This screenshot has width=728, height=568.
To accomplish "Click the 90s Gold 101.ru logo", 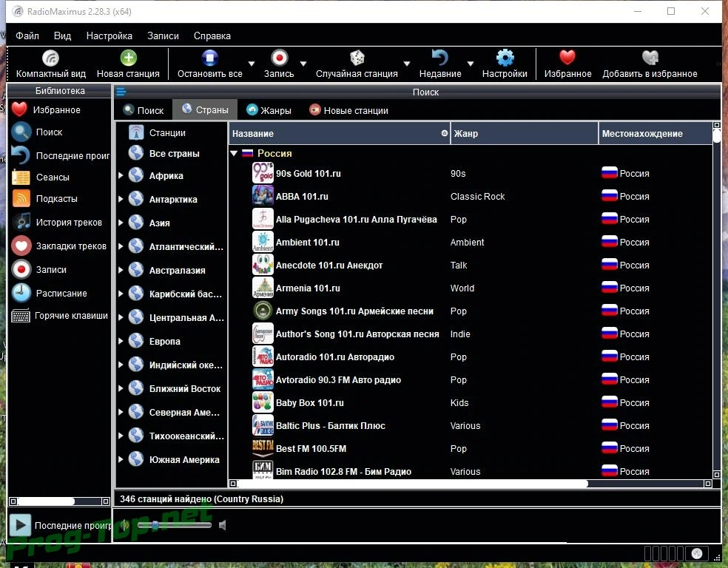I will [263, 172].
